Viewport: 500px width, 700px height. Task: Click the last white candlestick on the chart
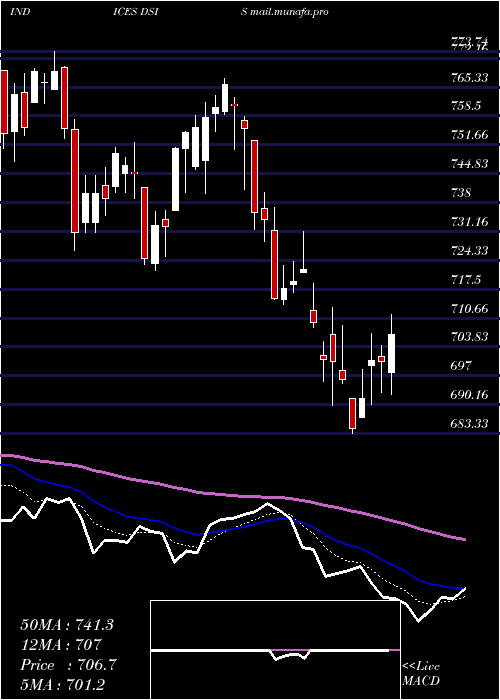392,354
